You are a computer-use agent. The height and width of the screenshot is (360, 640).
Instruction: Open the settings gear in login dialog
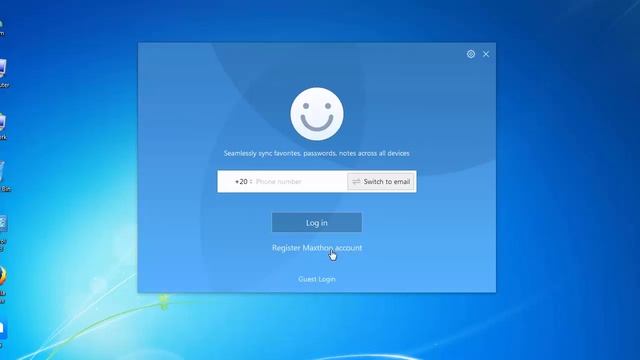[471, 54]
